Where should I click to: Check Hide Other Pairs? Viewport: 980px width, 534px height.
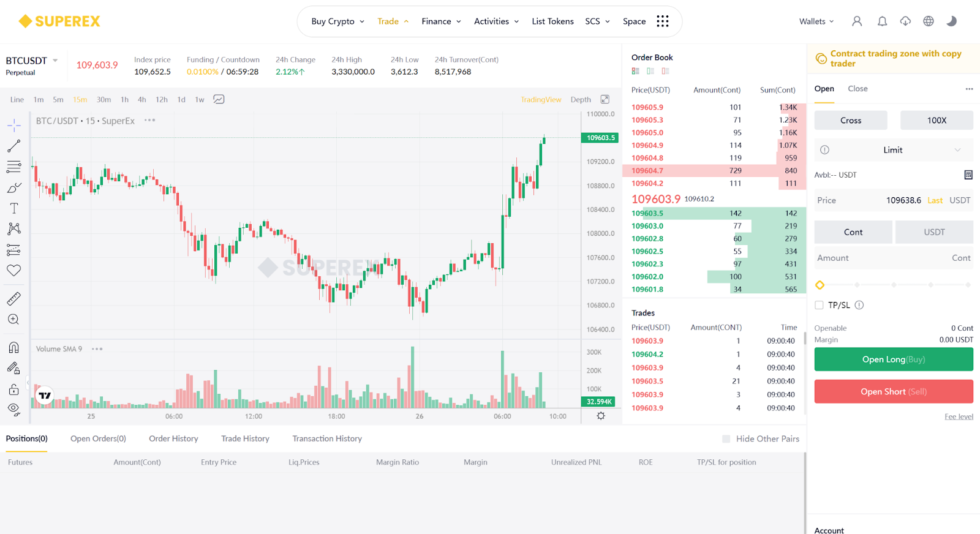point(726,439)
